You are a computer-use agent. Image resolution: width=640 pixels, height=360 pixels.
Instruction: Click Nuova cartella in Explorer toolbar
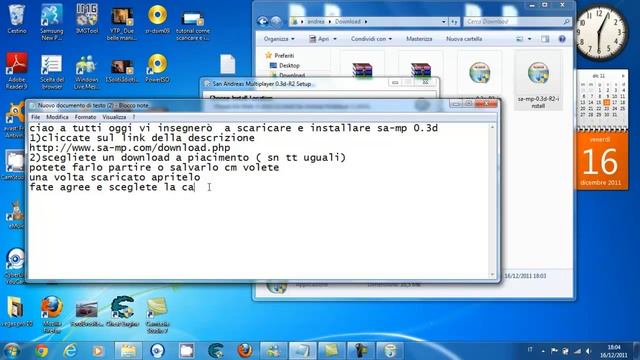tap(464, 39)
